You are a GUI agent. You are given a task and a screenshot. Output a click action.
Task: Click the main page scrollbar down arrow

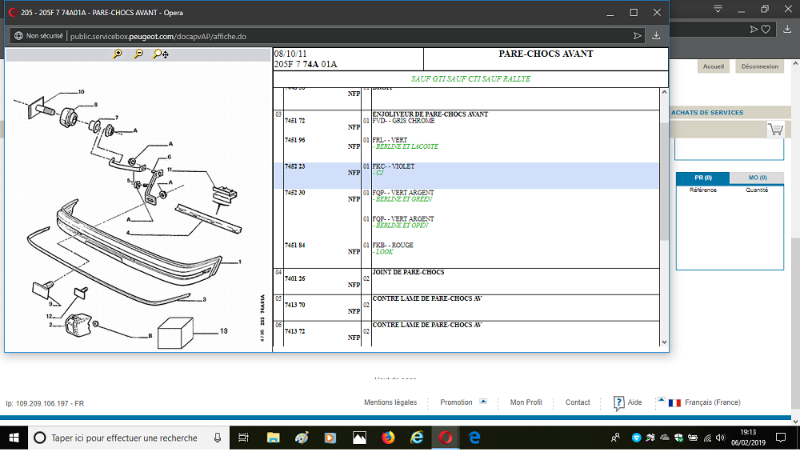click(795, 422)
